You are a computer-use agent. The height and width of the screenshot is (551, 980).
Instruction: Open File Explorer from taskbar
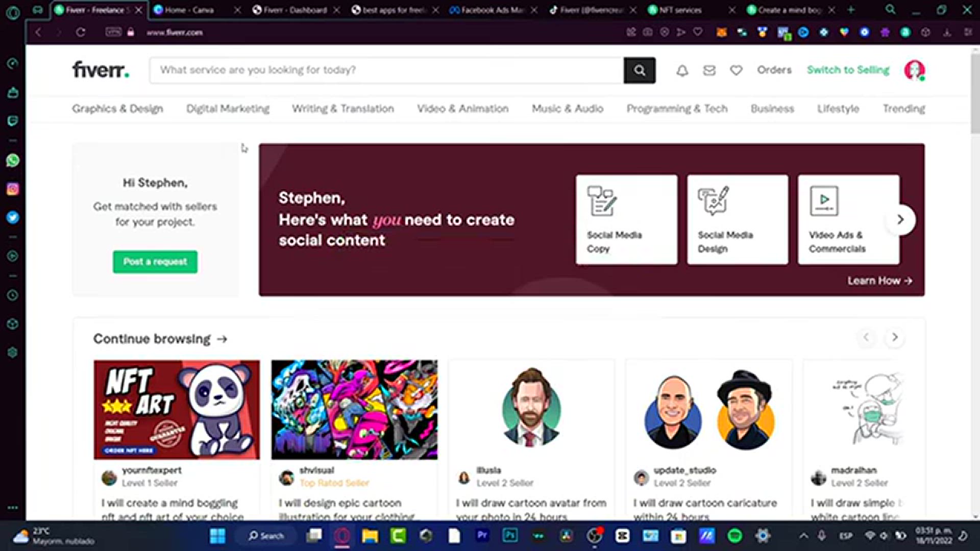coord(370,536)
